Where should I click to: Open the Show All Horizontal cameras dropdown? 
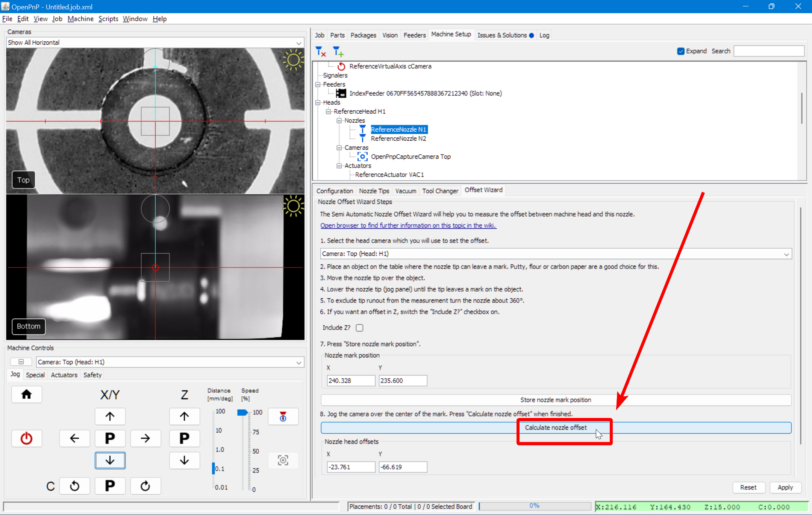[298, 42]
